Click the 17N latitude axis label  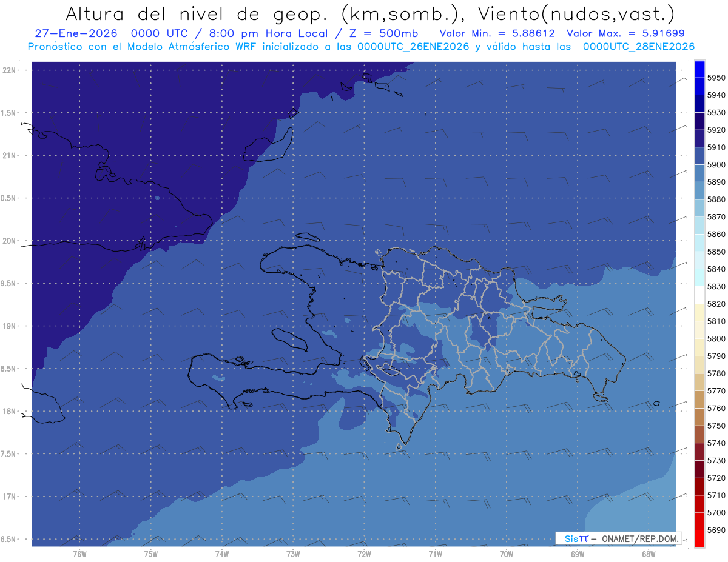point(10,497)
